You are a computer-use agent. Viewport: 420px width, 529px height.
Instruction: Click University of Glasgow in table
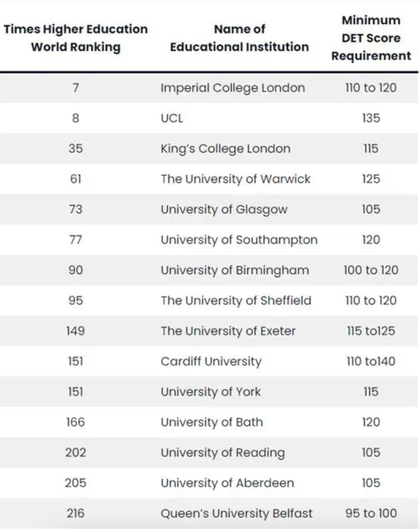click(224, 209)
